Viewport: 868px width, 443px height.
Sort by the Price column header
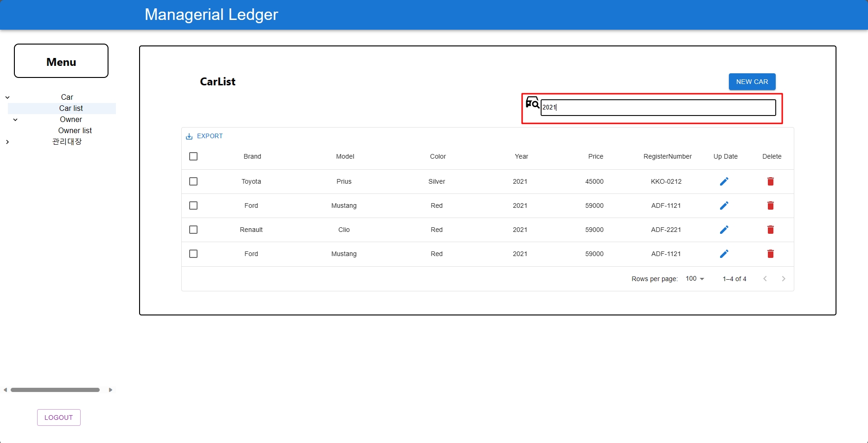coord(596,157)
